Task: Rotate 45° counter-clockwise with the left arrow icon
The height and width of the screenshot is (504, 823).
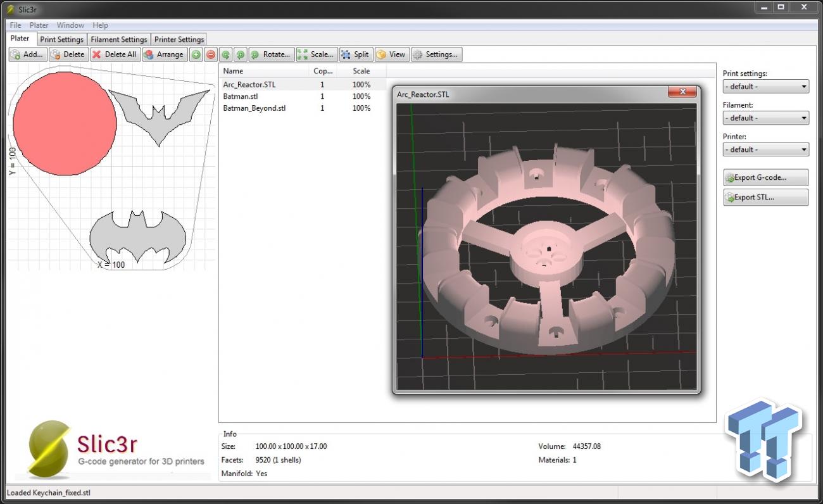Action: tap(225, 54)
